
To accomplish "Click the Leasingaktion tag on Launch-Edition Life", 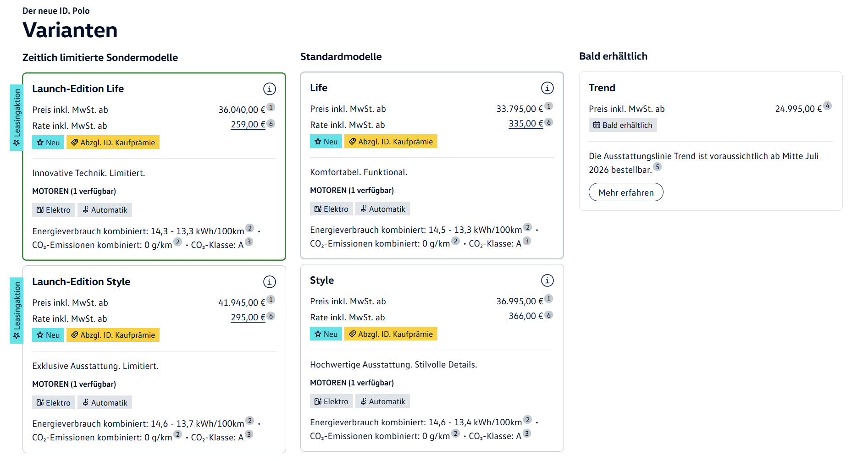I will click(17, 118).
